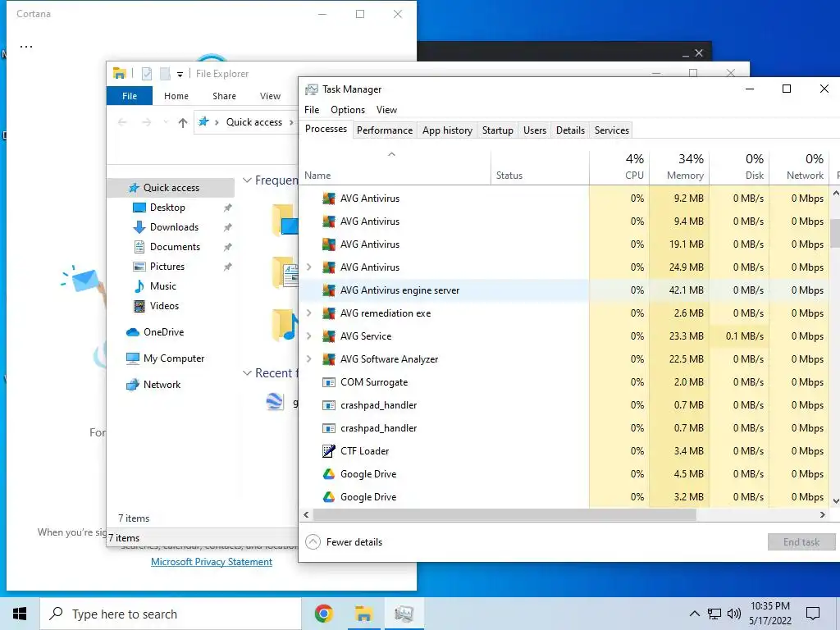This screenshot has width=840, height=630.
Task: Open the Microsoft Privacy Statement link
Action: pos(212,562)
